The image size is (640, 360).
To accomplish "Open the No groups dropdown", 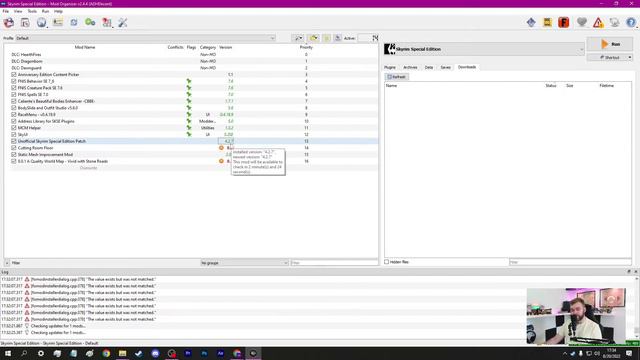I will click(244, 263).
